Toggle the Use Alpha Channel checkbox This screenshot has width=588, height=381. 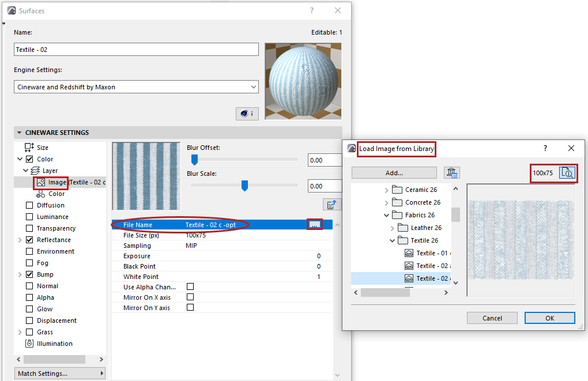[190, 286]
